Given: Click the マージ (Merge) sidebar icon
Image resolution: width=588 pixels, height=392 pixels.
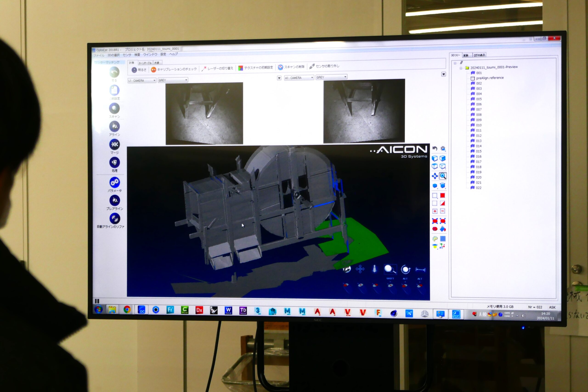Looking at the screenshot, I should (114, 145).
